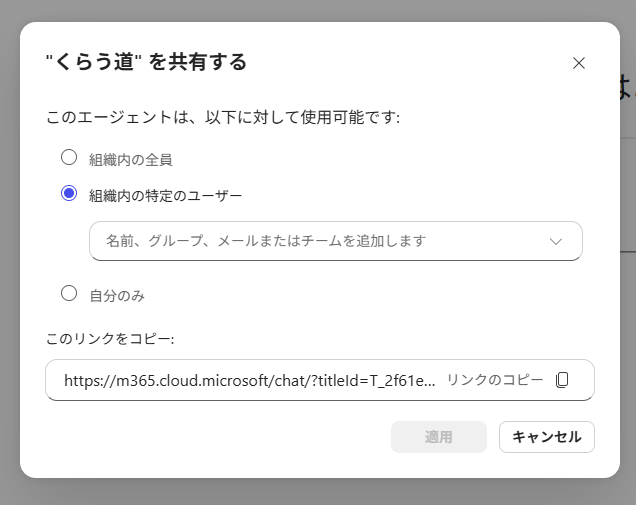Click the 自分のみ label text
Viewport: 636px width, 505px height.
[x=117, y=296]
